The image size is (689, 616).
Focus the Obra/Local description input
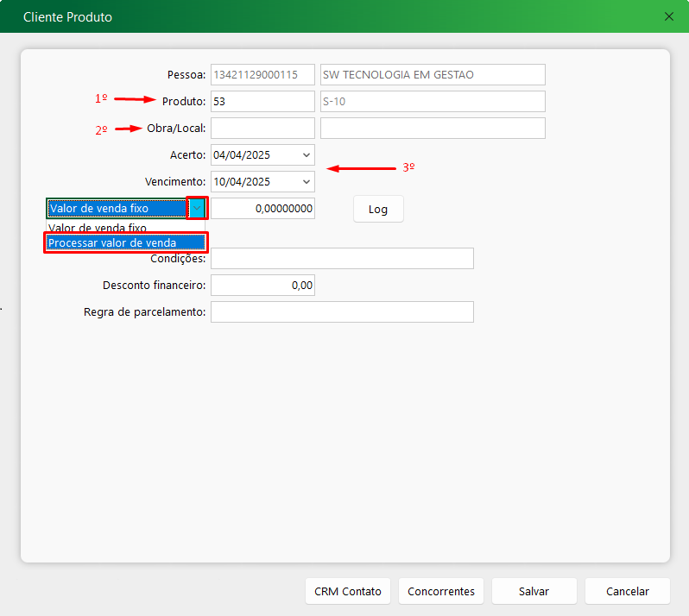(x=433, y=129)
